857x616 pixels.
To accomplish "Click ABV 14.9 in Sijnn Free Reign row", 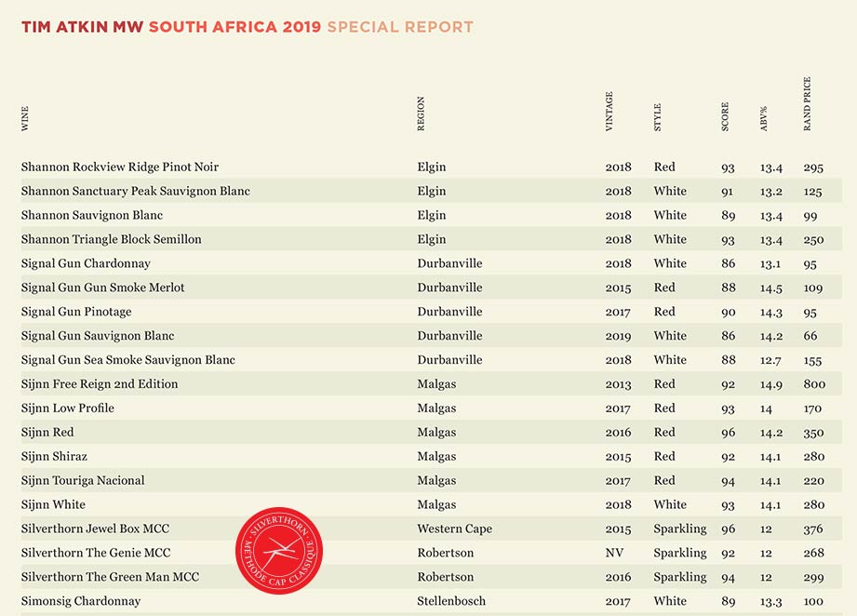I will tap(770, 385).
